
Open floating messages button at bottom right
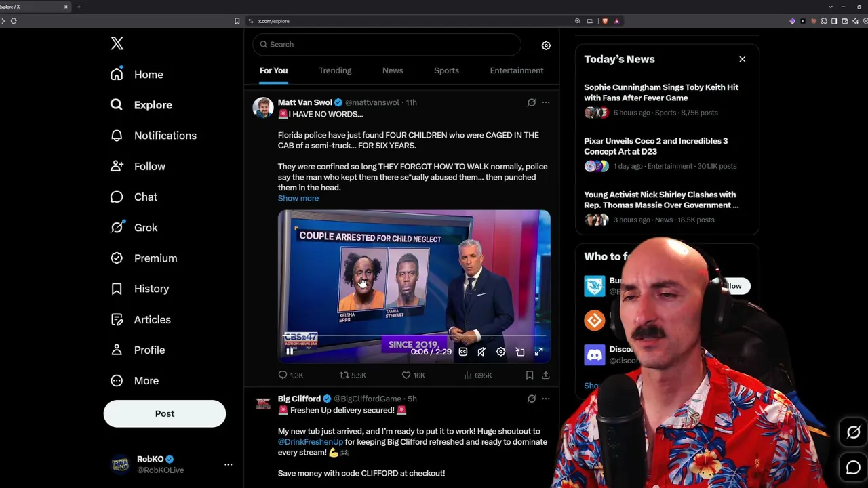(x=853, y=467)
